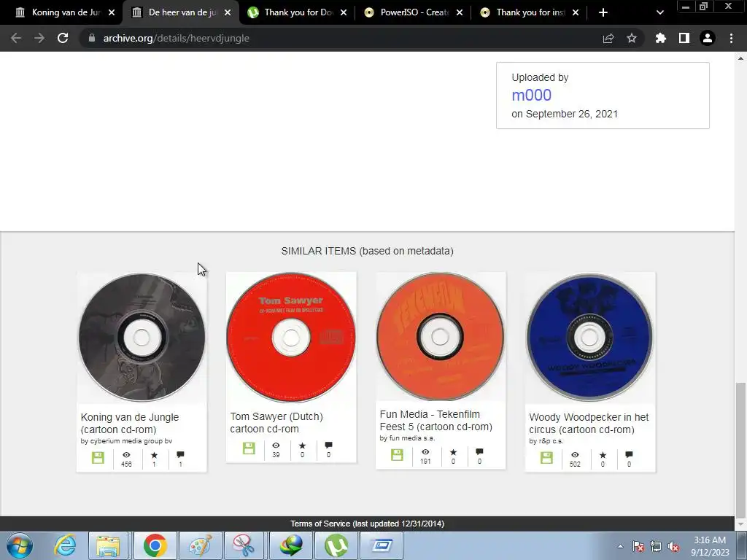The width and height of the screenshot is (747, 560).
Task: Close the Thank you for installing tab
Action: 576,12
